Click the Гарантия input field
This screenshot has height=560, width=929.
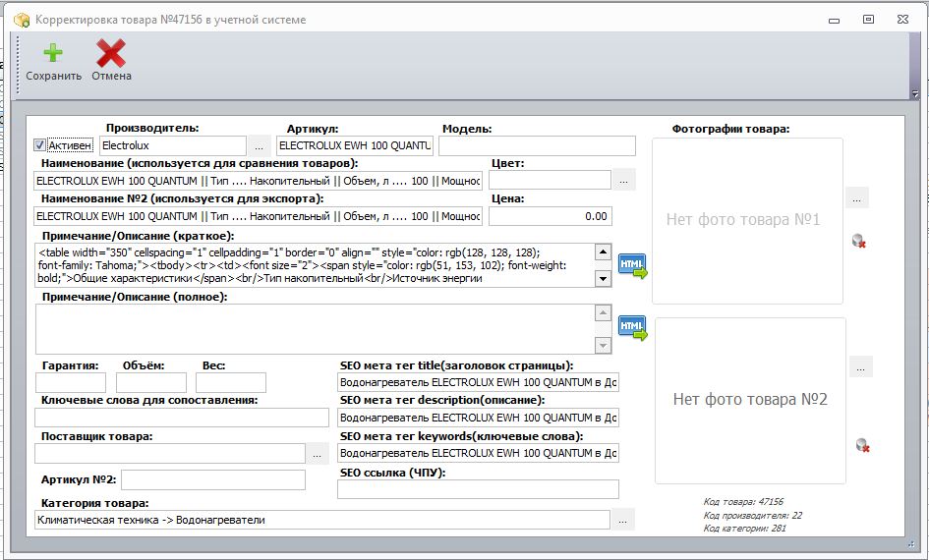click(71, 382)
